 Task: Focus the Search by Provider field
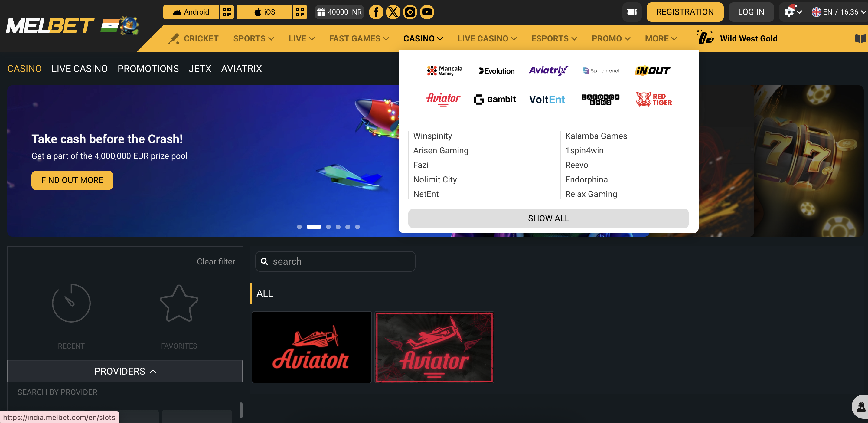click(x=125, y=392)
